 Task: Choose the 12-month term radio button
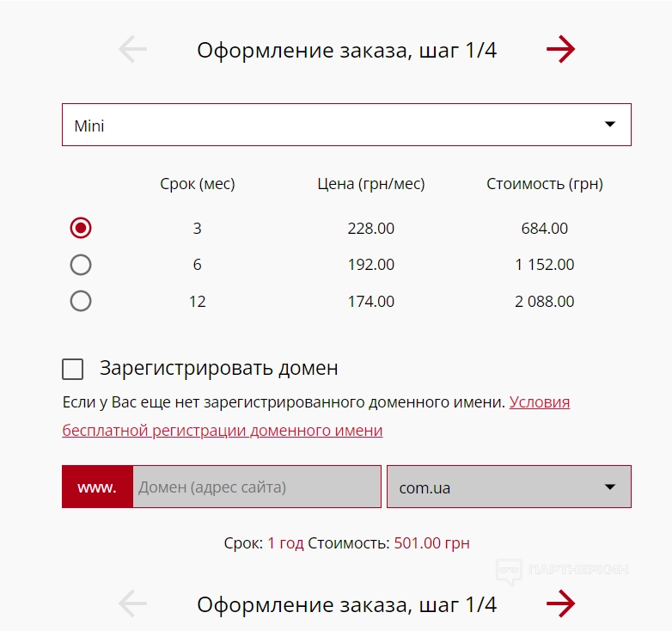click(81, 301)
